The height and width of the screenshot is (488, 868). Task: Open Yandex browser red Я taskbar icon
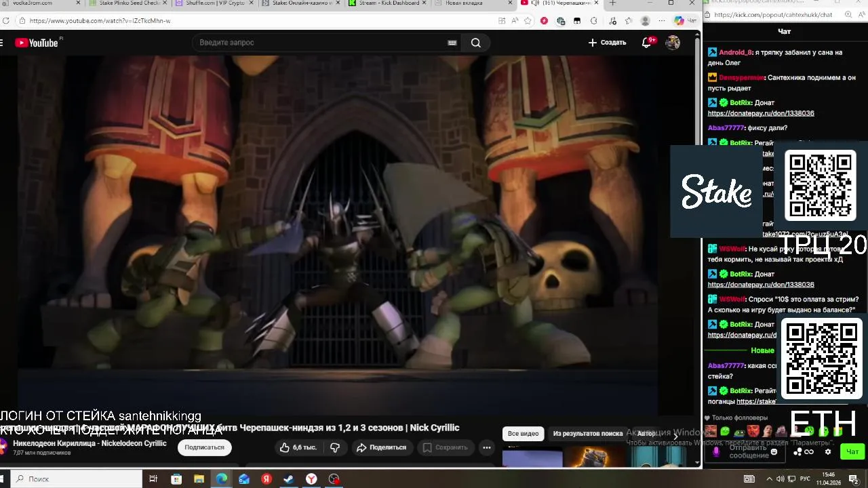tap(266, 479)
